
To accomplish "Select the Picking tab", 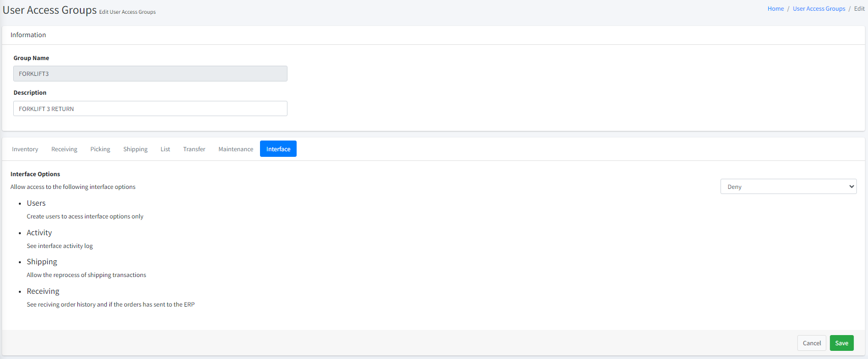I will point(100,149).
